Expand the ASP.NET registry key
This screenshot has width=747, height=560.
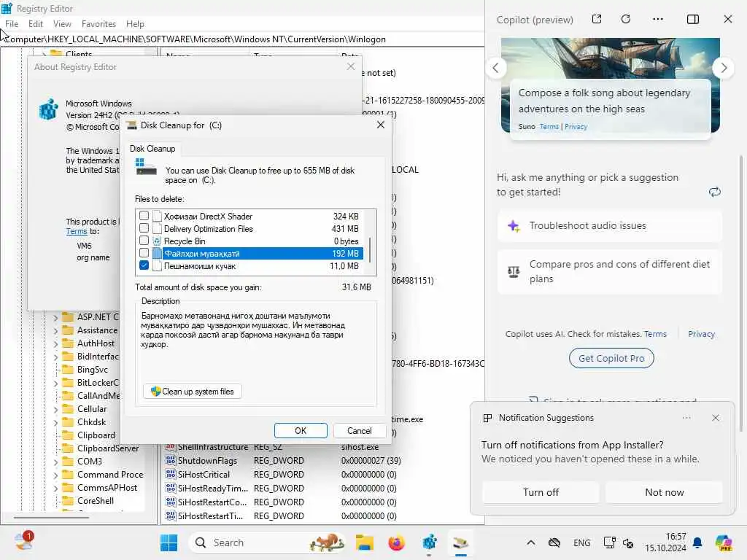coord(55,317)
